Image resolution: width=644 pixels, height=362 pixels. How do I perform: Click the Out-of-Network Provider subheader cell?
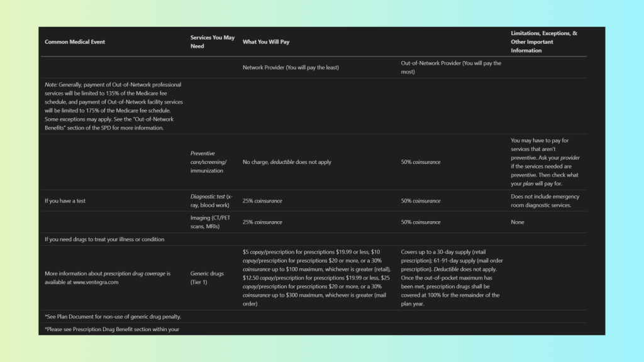451,67
